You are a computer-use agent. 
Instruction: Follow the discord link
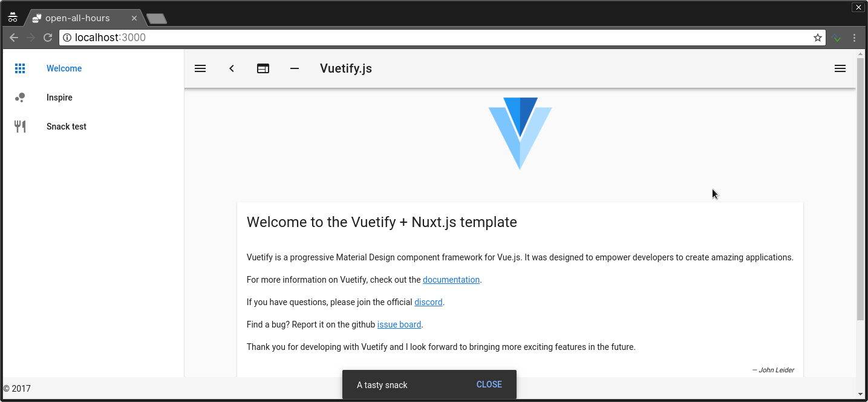click(428, 302)
